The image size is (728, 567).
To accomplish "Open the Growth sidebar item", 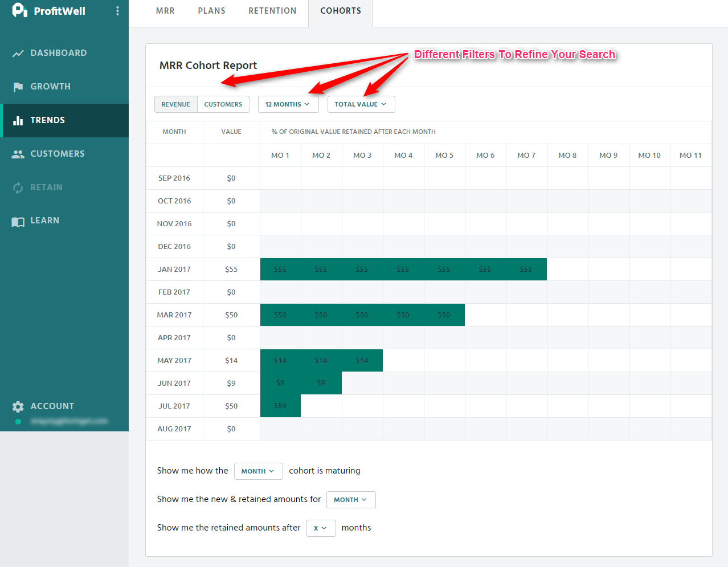I will [64, 87].
